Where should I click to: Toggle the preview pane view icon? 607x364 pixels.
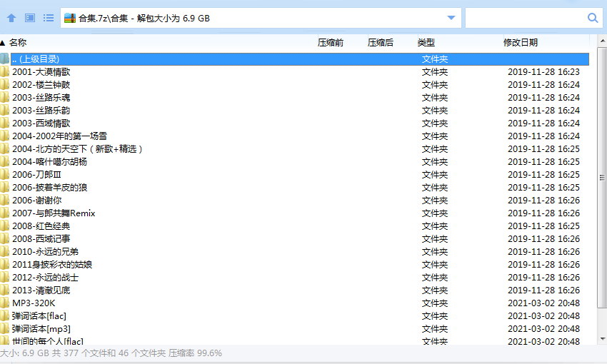(x=30, y=18)
